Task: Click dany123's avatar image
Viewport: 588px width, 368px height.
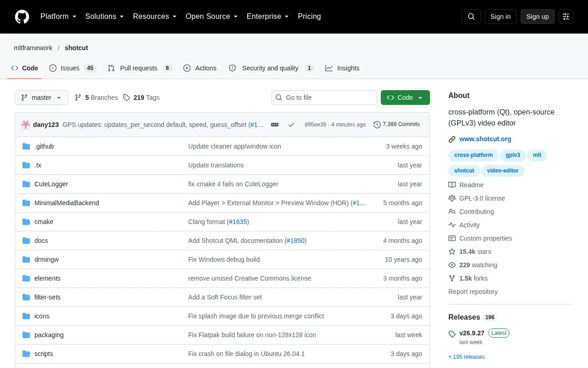Action: [26, 125]
